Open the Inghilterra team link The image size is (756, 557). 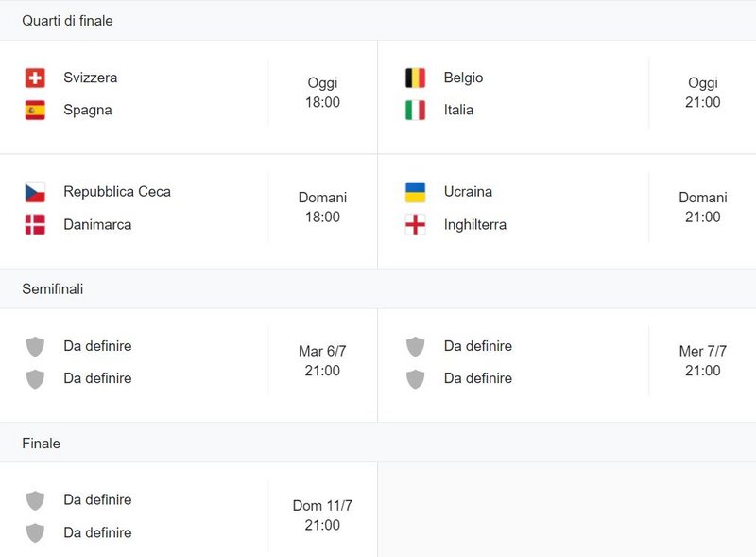(475, 224)
